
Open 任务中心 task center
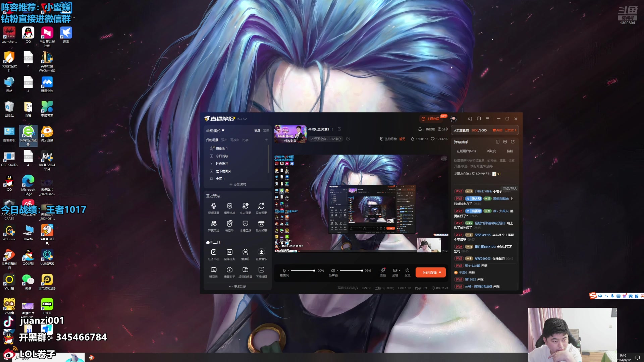(x=213, y=252)
